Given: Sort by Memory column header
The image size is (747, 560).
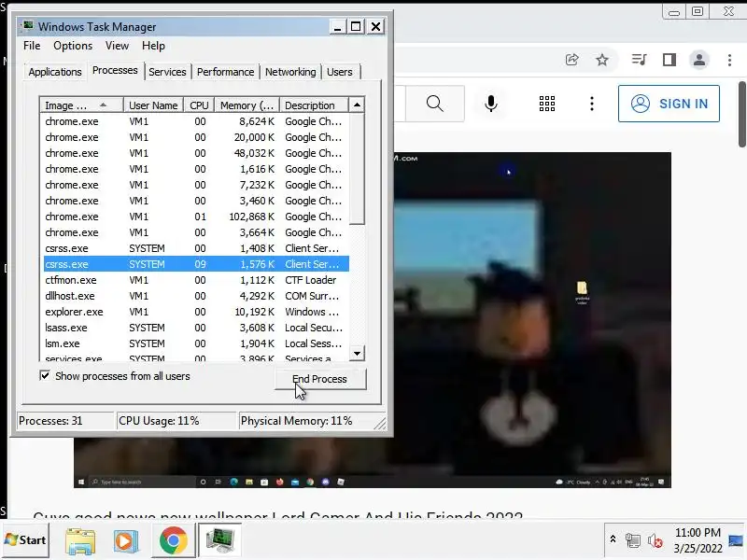Looking at the screenshot, I should (247, 105).
